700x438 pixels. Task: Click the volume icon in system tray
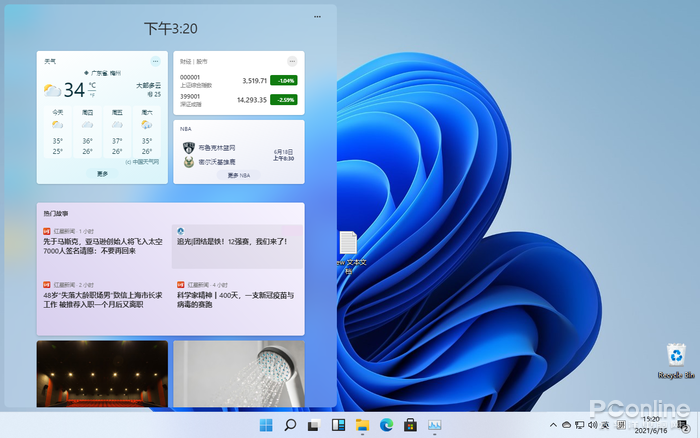[593, 425]
